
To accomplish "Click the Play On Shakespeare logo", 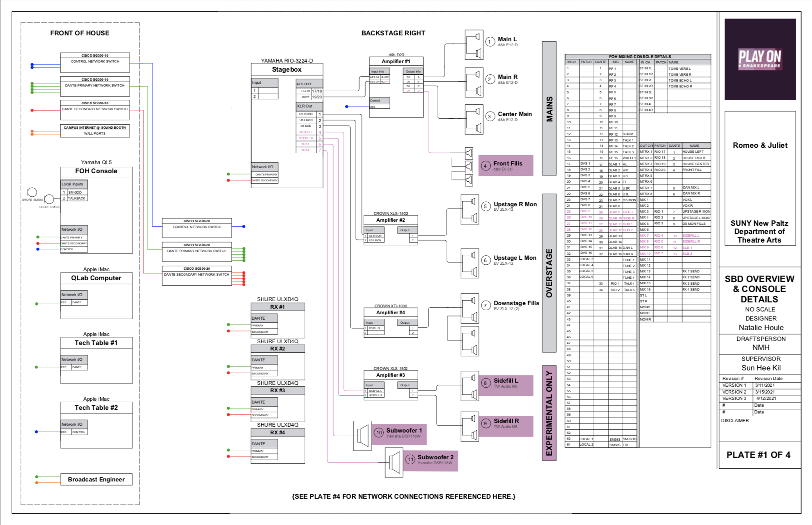I will coord(760,59).
